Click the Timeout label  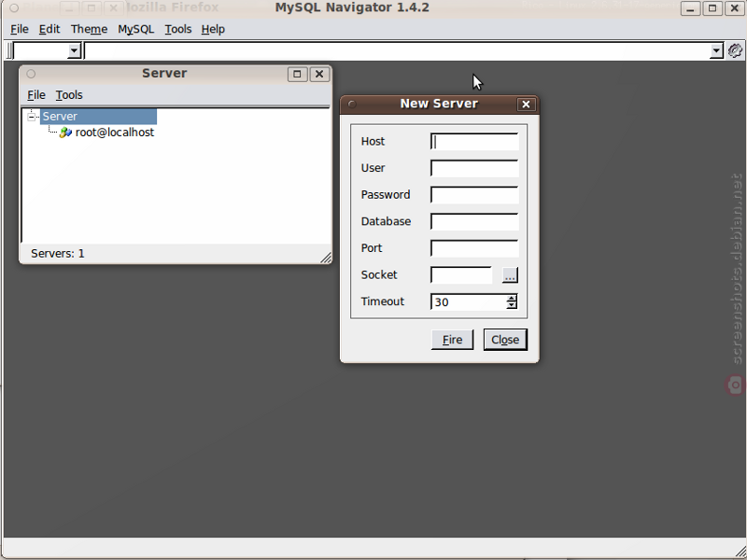(x=383, y=301)
